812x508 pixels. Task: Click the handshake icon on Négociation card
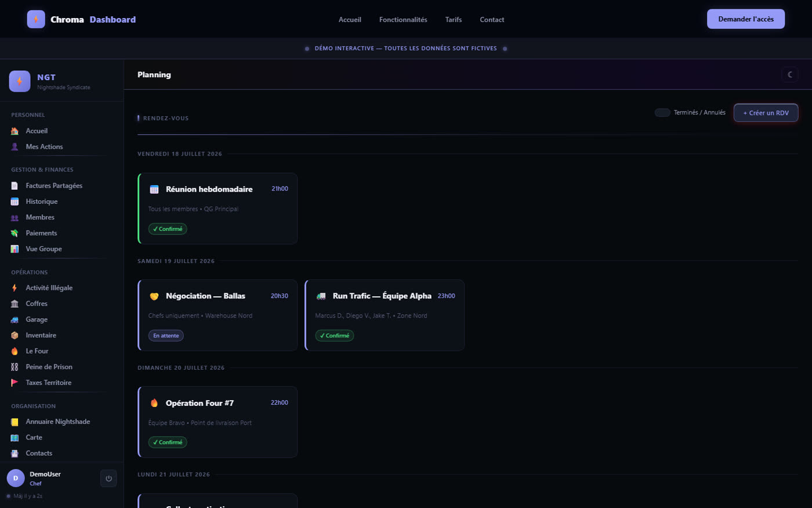click(154, 296)
